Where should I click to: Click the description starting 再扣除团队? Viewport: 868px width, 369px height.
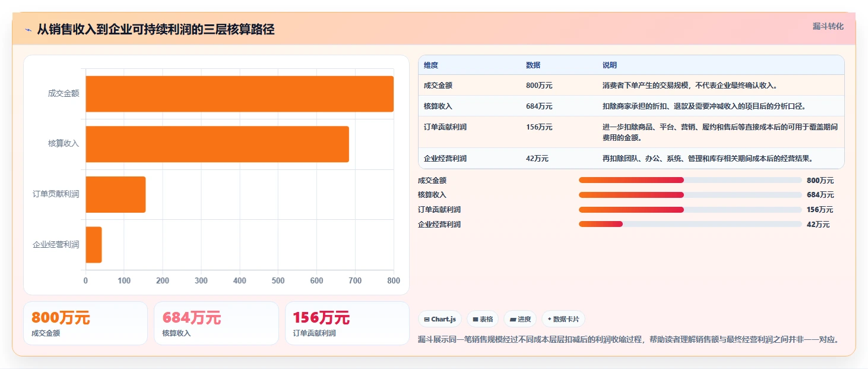point(707,159)
